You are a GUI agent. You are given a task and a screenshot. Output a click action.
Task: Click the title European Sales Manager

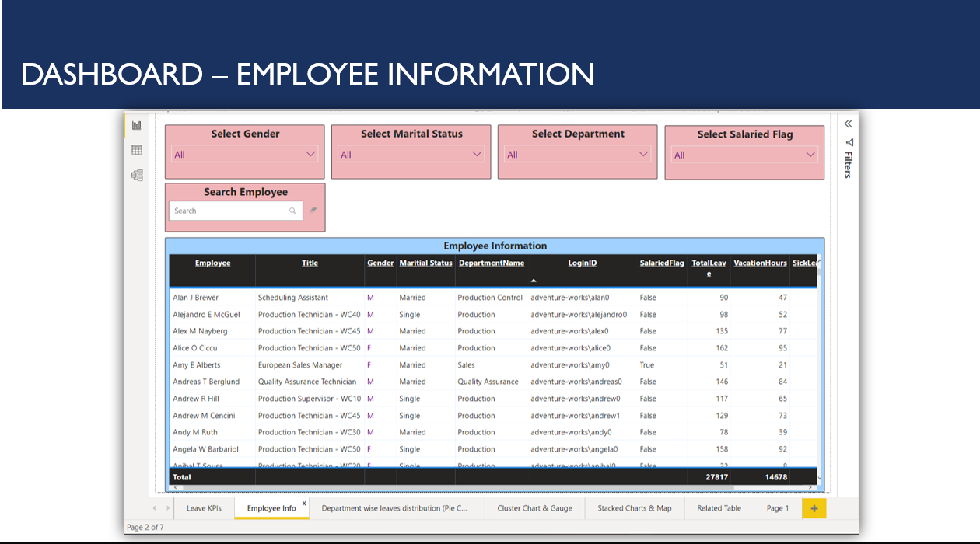point(300,365)
